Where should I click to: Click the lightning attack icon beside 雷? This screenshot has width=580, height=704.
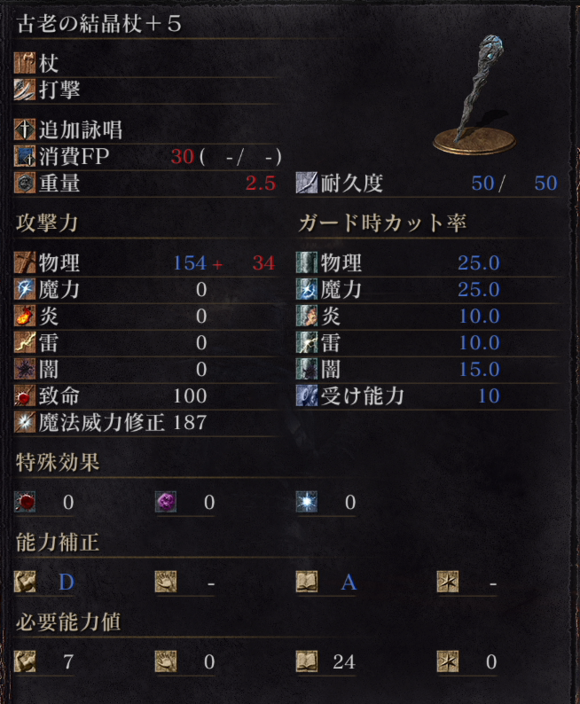25,343
